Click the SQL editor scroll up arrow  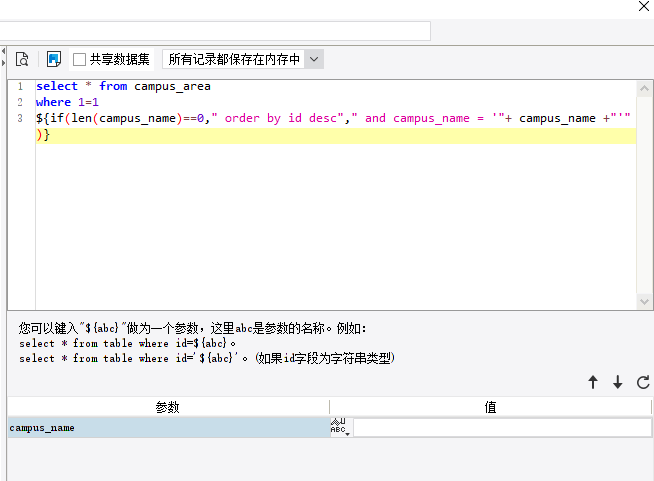click(644, 88)
